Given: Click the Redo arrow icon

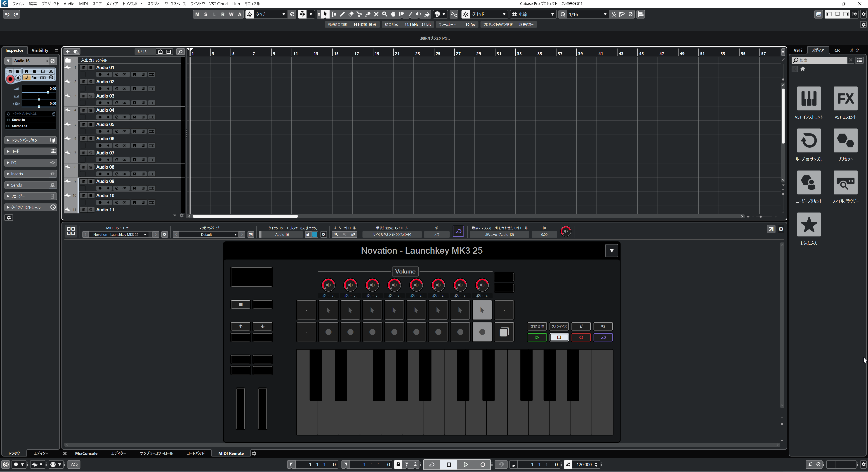Looking at the screenshot, I should (x=16, y=14).
